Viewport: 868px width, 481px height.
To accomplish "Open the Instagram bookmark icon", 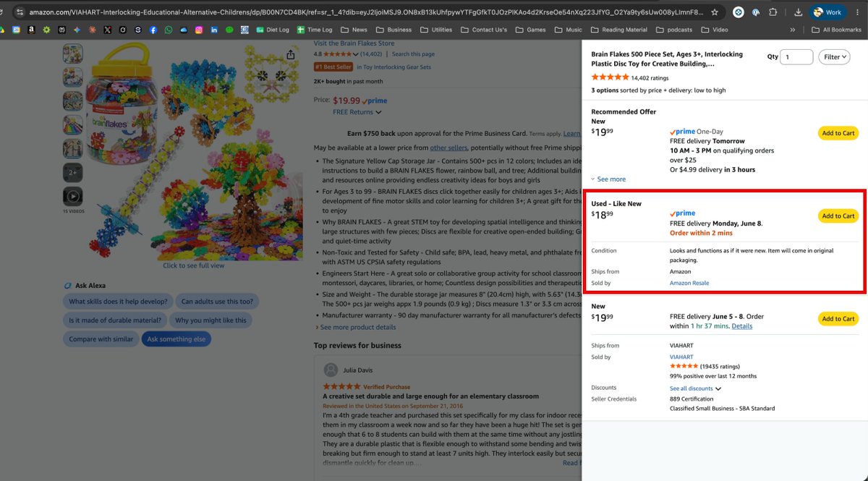I will click(199, 30).
